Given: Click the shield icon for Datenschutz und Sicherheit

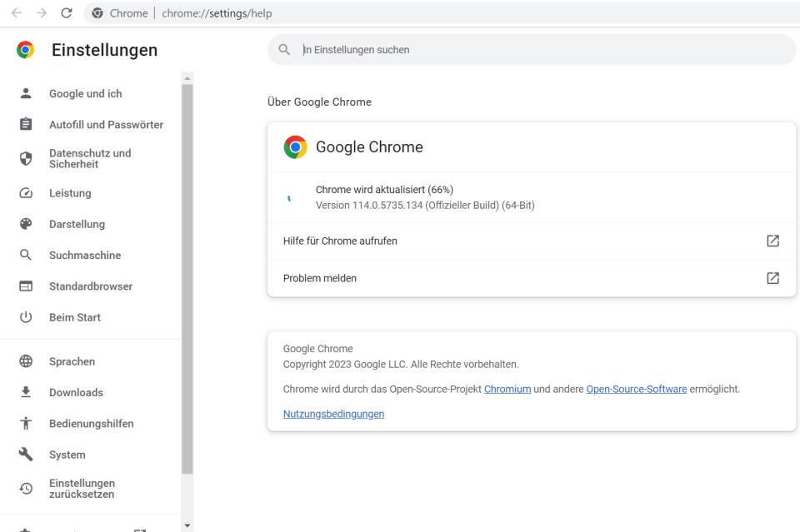Looking at the screenshot, I should click(26, 158).
